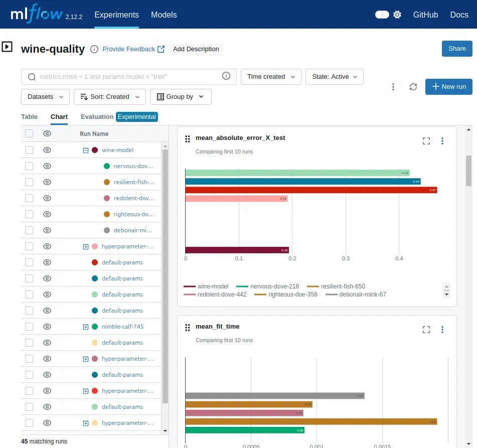
Task: Open the mean_fit_time chart options menu
Action: coord(442,330)
